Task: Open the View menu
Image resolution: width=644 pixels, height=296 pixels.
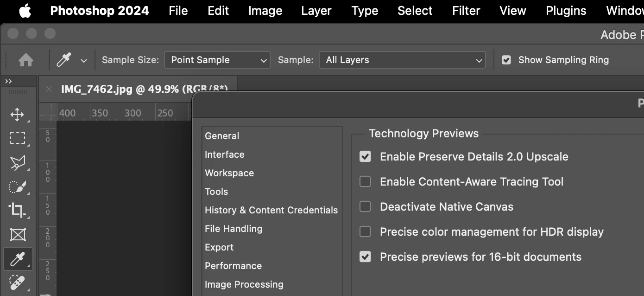Action: 513,11
